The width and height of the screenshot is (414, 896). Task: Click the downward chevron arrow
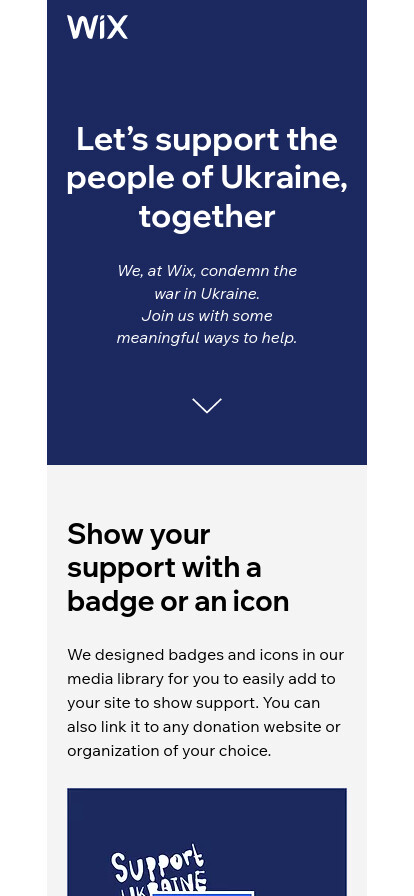click(207, 405)
